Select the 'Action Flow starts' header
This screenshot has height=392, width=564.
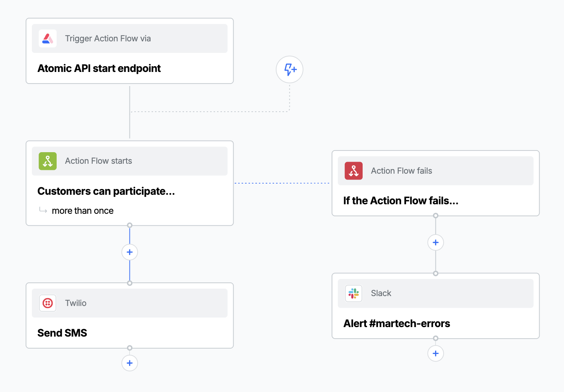tap(130, 161)
